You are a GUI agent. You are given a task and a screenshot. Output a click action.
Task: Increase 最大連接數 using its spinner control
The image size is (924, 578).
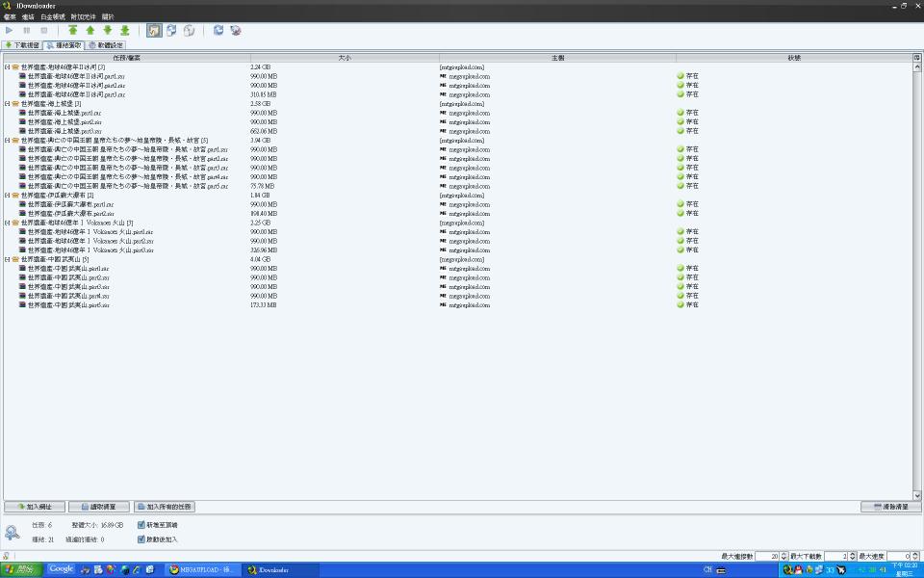coord(783,551)
